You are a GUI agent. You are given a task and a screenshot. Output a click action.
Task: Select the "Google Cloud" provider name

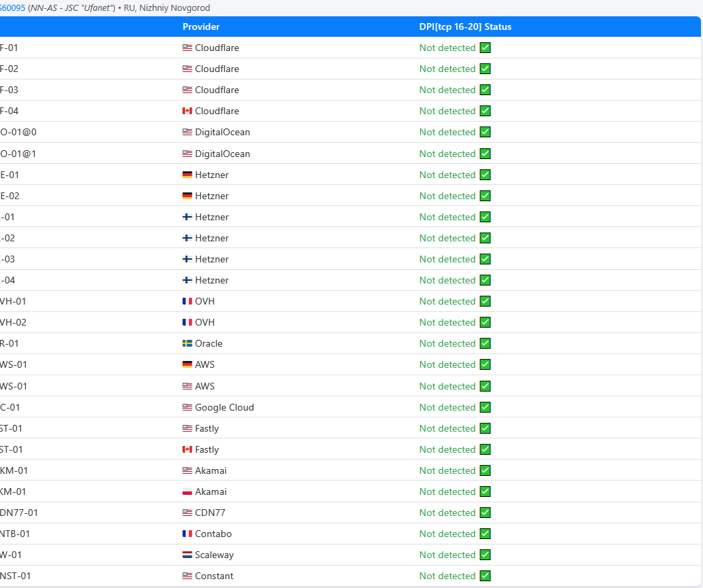(x=224, y=407)
